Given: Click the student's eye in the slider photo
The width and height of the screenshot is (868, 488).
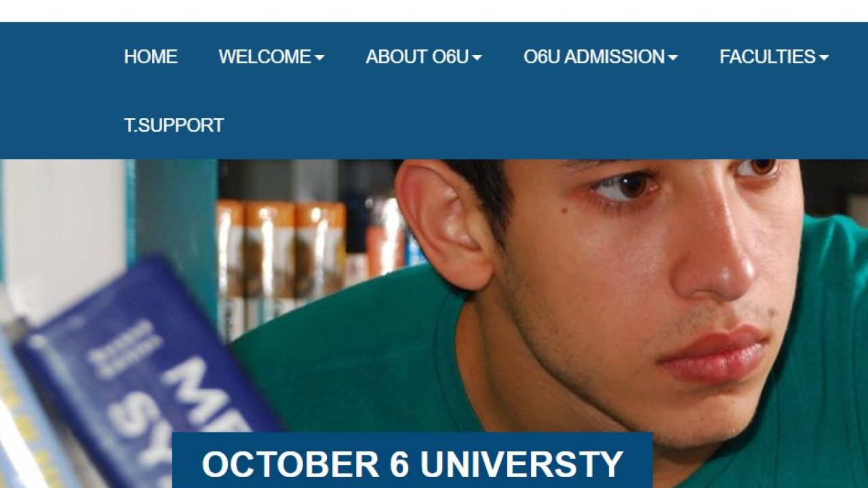Looking at the screenshot, I should (623, 187).
